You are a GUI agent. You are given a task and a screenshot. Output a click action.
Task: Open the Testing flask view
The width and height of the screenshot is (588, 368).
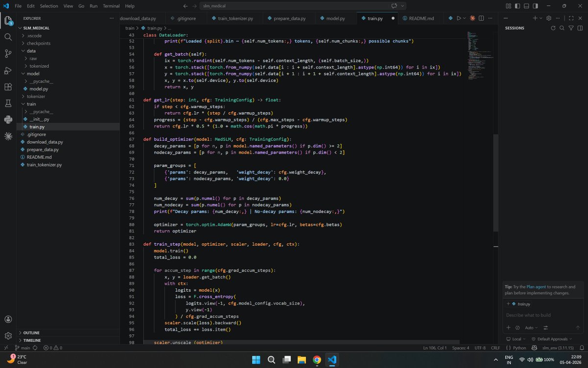tap(8, 104)
